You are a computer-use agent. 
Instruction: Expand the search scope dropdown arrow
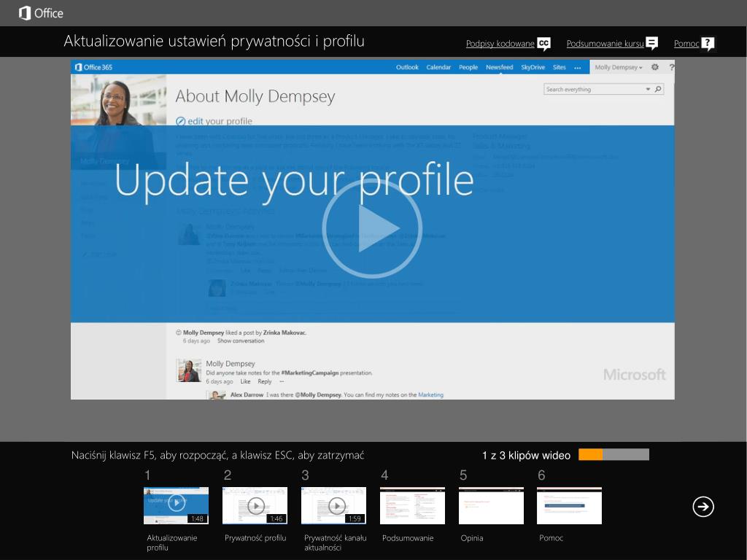point(648,89)
